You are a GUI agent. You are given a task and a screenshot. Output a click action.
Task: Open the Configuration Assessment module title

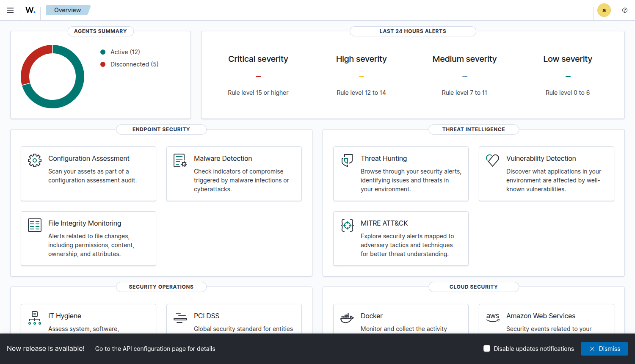tap(89, 158)
